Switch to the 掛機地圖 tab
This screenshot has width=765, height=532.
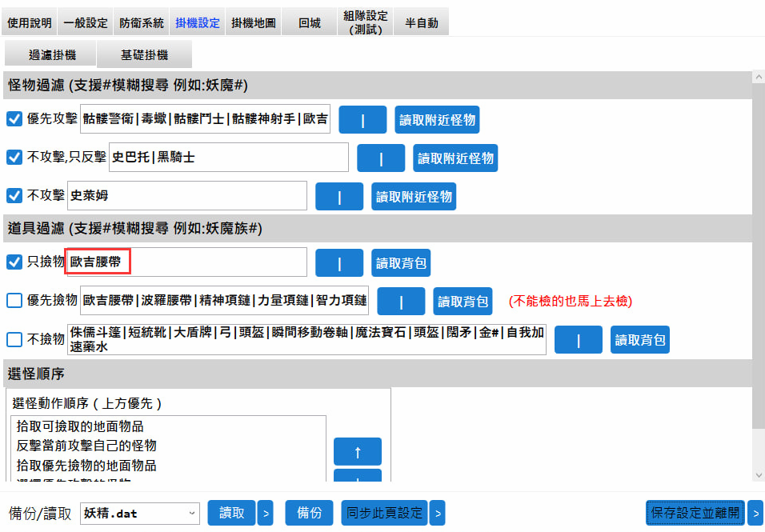point(253,22)
